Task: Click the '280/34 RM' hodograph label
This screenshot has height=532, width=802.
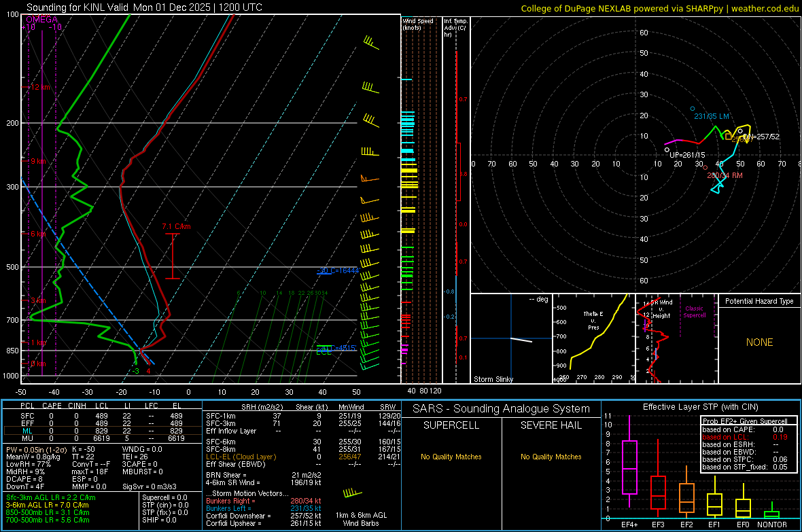Action: click(x=725, y=175)
